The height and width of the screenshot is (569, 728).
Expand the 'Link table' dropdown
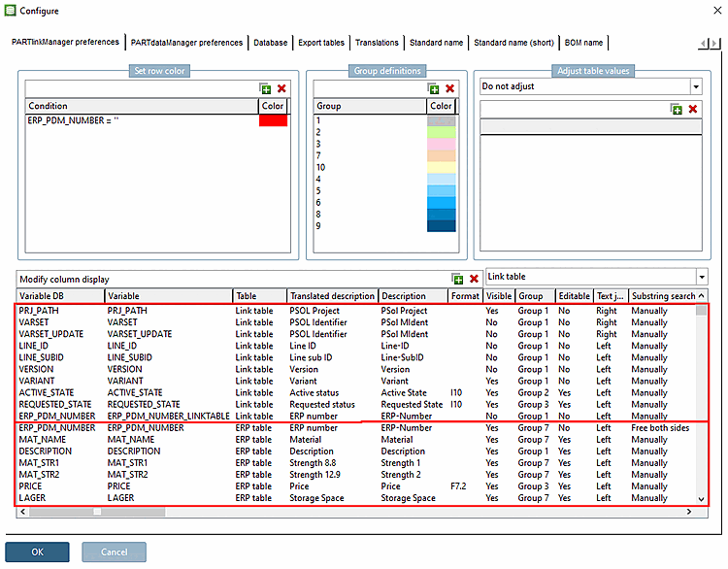pyautogui.click(x=702, y=278)
